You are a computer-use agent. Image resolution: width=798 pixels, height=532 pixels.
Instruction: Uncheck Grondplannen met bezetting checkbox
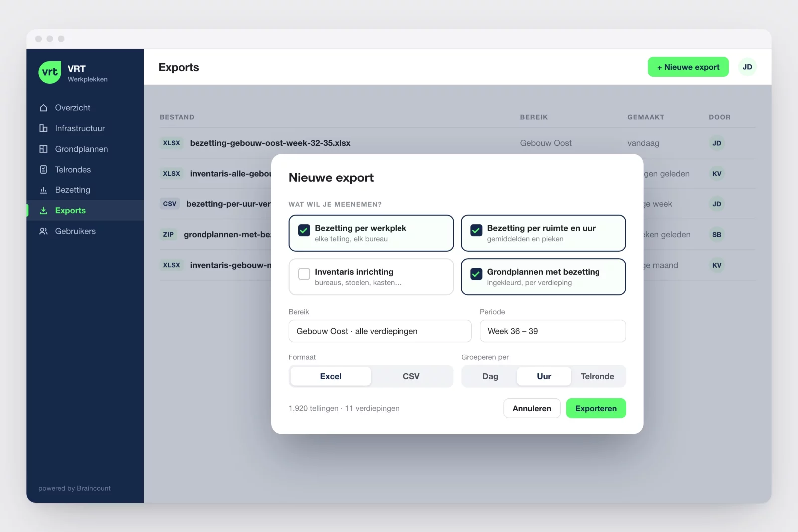pyautogui.click(x=476, y=274)
